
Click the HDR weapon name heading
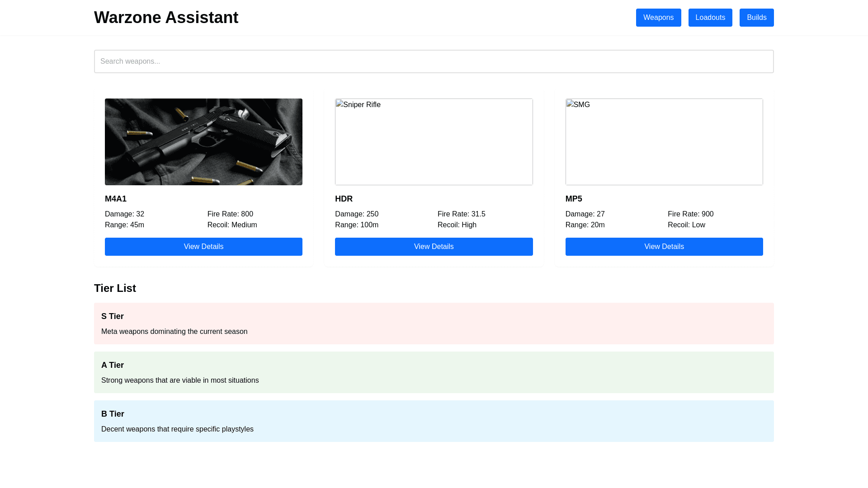[344, 199]
